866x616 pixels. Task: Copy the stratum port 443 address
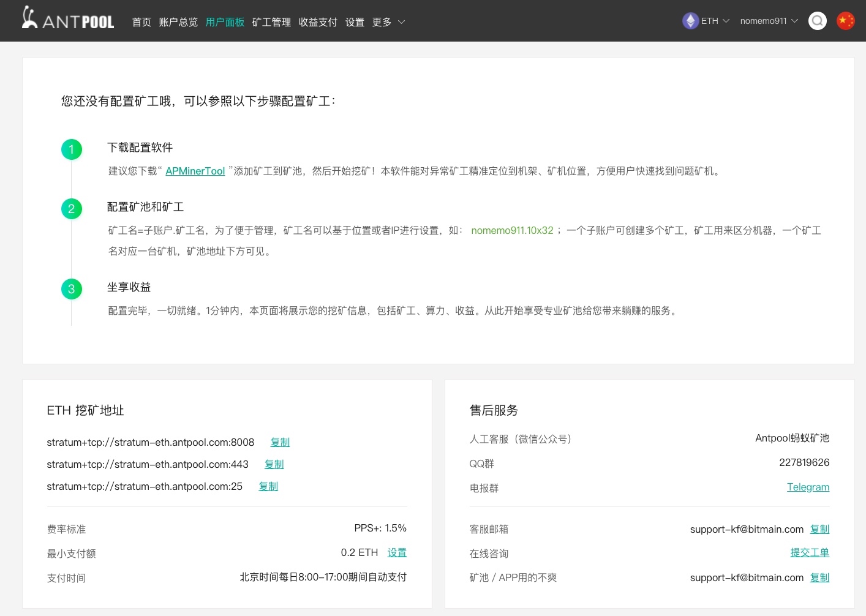click(x=274, y=464)
